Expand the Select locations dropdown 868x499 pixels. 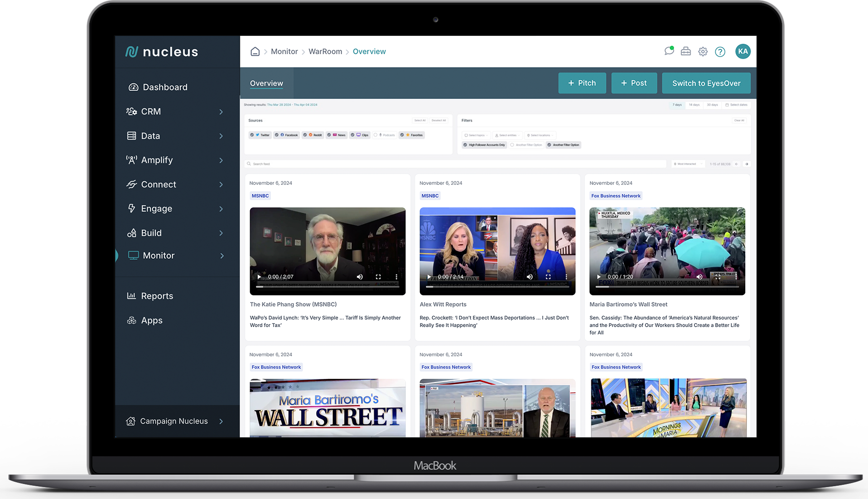540,135
